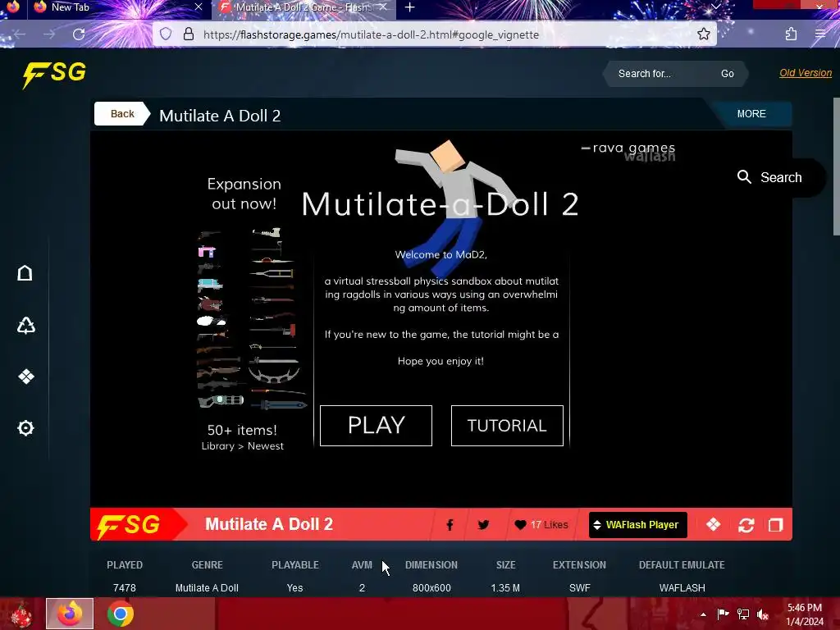Image resolution: width=840 pixels, height=630 pixels.
Task: Click the network tray icon
Action: tap(743, 614)
